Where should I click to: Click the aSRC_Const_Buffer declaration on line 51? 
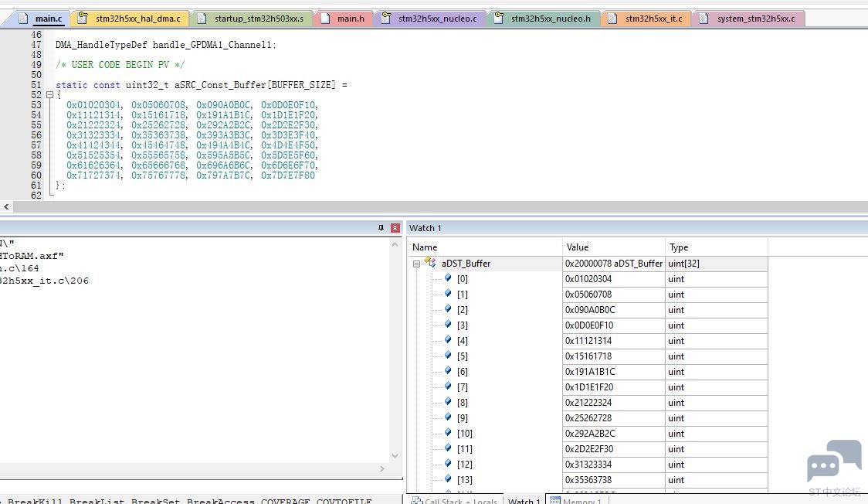coord(202,85)
